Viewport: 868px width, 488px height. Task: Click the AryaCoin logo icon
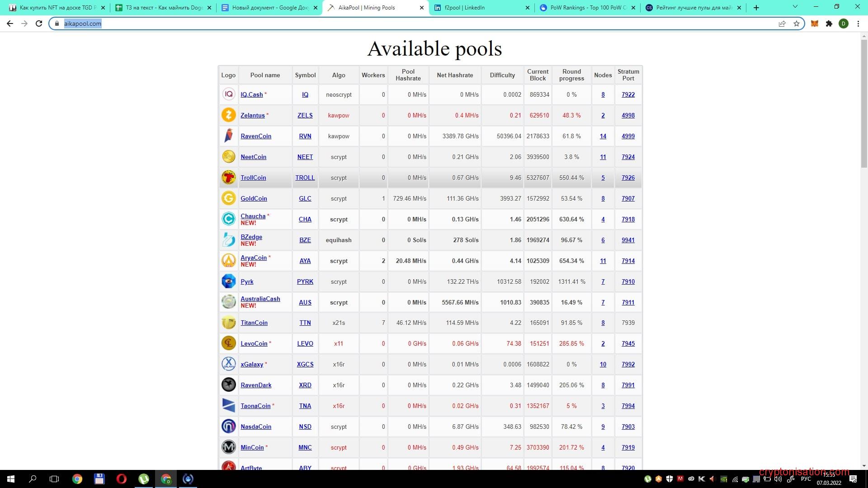point(228,260)
